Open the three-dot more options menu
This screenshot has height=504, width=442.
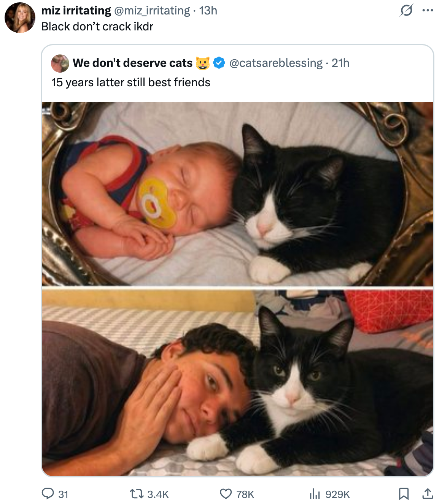[428, 10]
